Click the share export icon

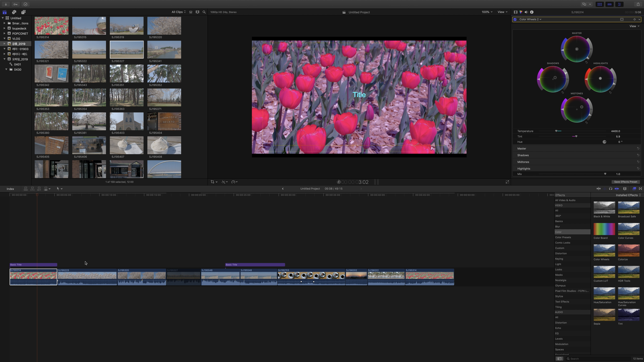tap(638, 4)
